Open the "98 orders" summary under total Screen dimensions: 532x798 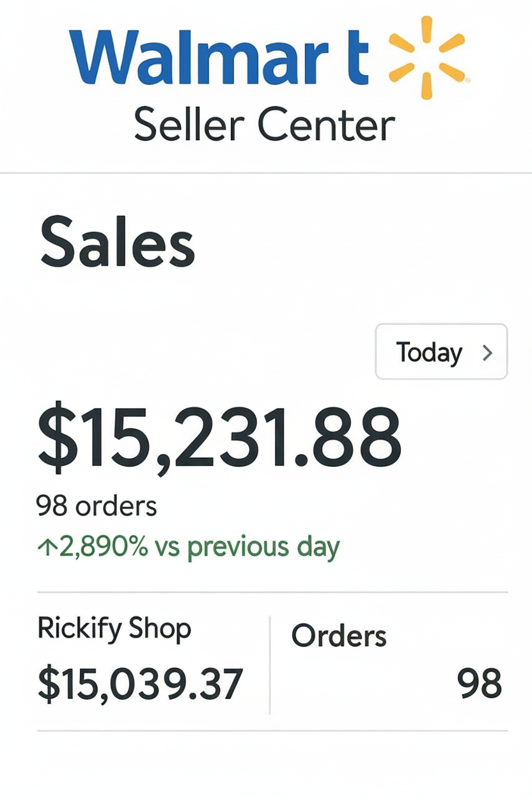tap(97, 506)
